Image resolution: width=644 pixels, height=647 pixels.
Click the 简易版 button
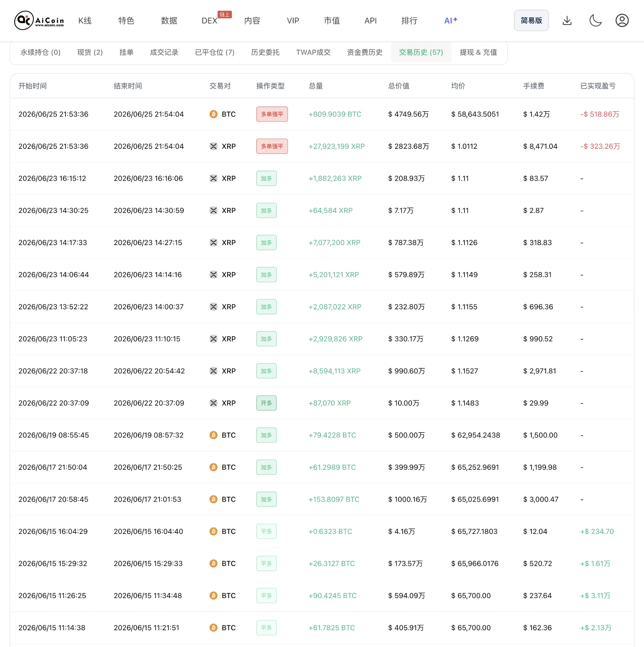point(531,21)
